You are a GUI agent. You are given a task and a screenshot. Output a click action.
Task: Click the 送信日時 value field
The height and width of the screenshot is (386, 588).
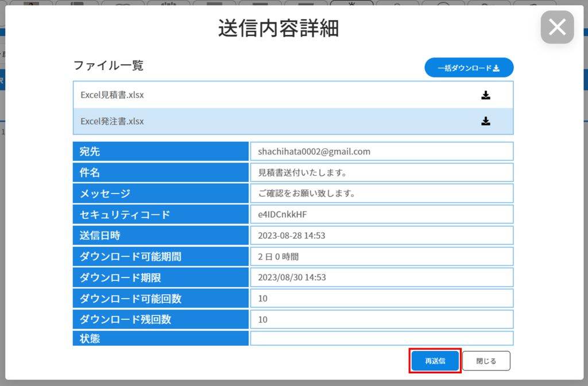point(381,236)
